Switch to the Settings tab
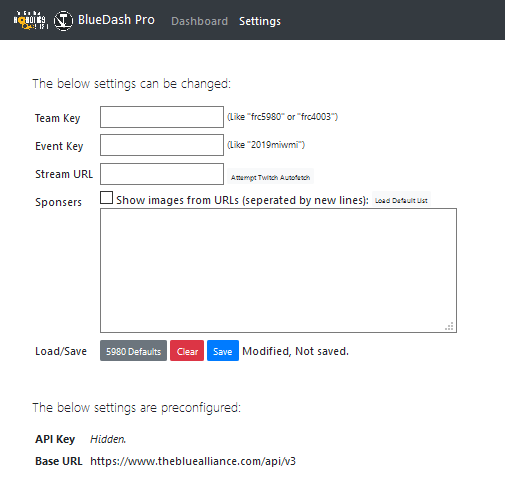Image resolution: width=505 pixels, height=478 pixels. pos(260,21)
